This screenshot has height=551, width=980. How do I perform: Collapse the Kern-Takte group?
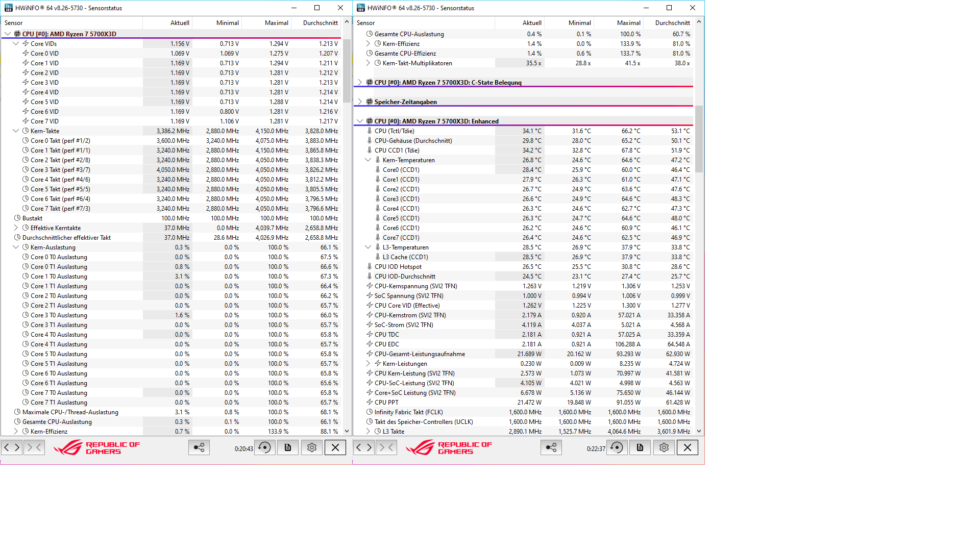[16, 131]
